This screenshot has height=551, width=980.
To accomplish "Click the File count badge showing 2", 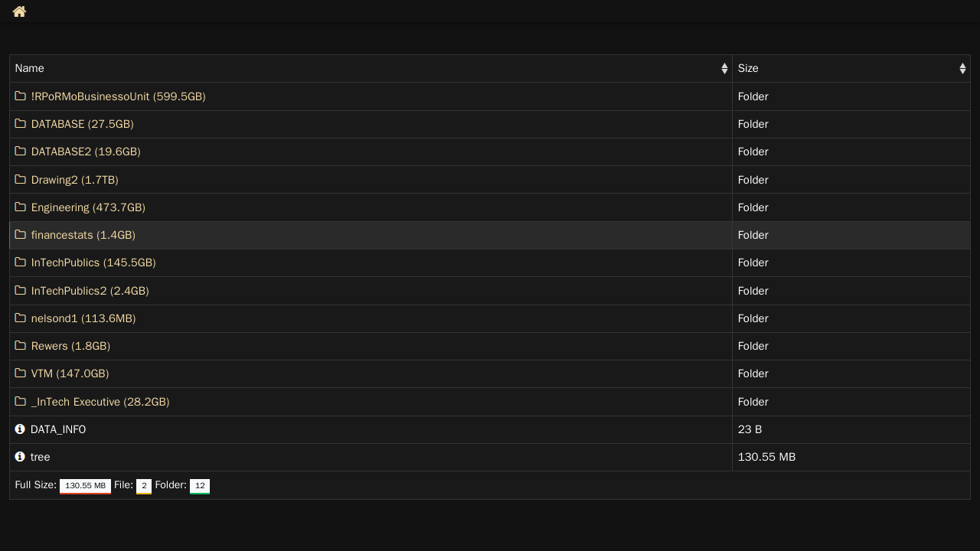I will click(144, 486).
